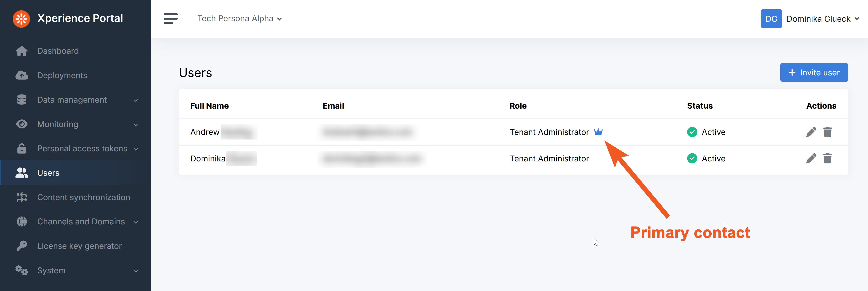This screenshot has height=291, width=868.
Task: Edit Andrew's user with pencil icon
Action: (811, 132)
